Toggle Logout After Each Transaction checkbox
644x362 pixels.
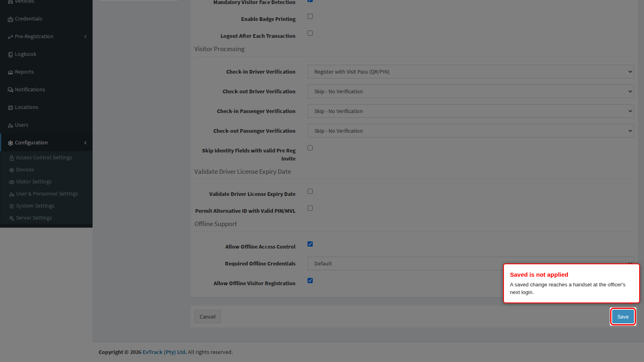310,33
